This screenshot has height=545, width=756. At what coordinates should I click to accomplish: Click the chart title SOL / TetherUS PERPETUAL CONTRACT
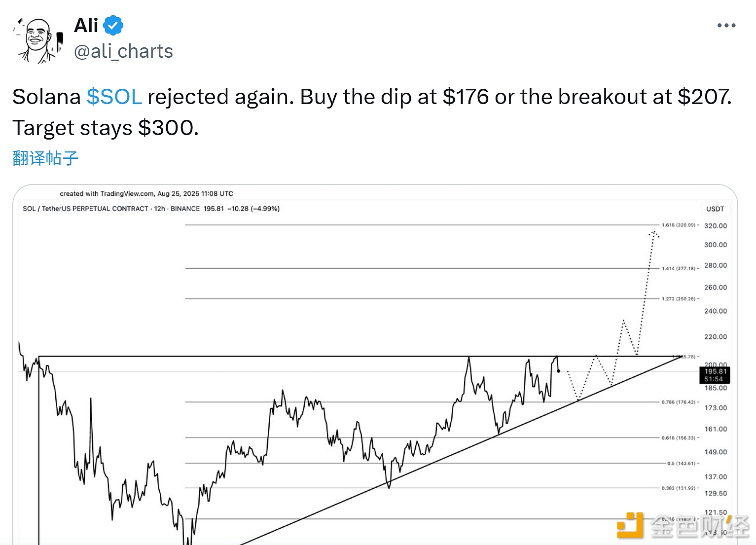click(85, 209)
